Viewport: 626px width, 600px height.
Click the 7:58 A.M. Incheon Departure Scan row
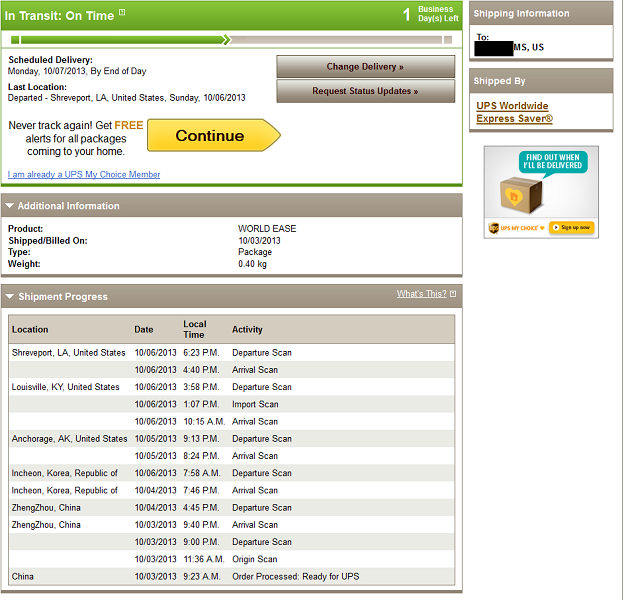[232, 473]
